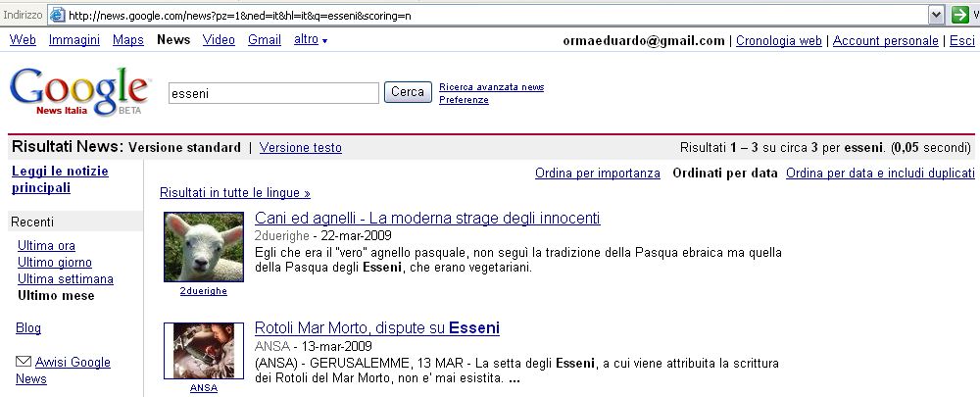Click the green Go arrow beside address bar

959,15
